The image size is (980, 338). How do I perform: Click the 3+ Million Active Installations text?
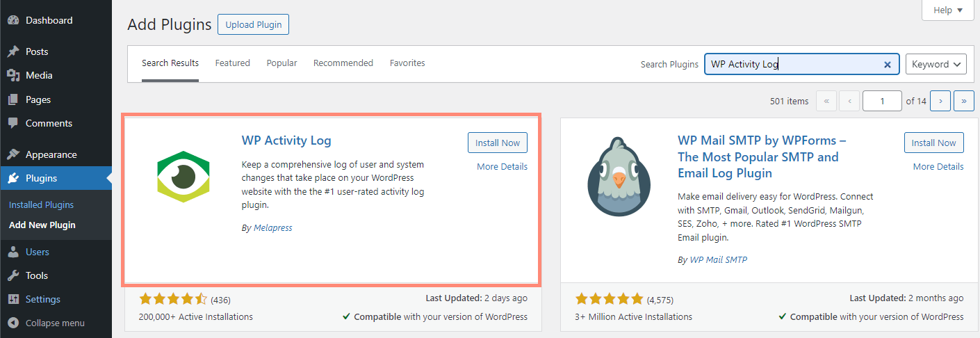click(x=634, y=316)
